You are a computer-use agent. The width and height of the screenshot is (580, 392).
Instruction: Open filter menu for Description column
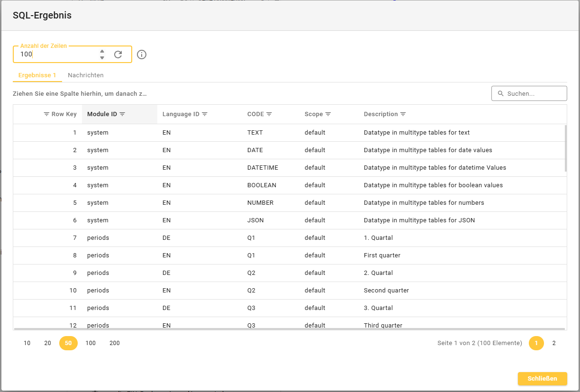coord(403,114)
